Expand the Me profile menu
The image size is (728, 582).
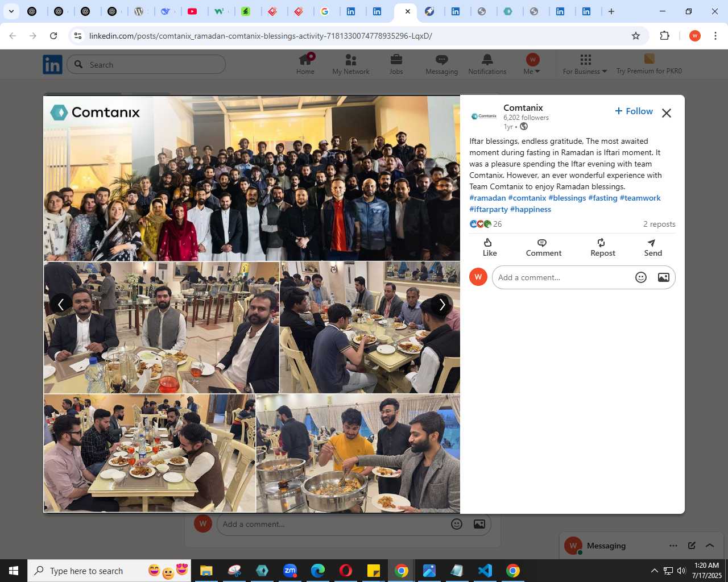(532, 64)
